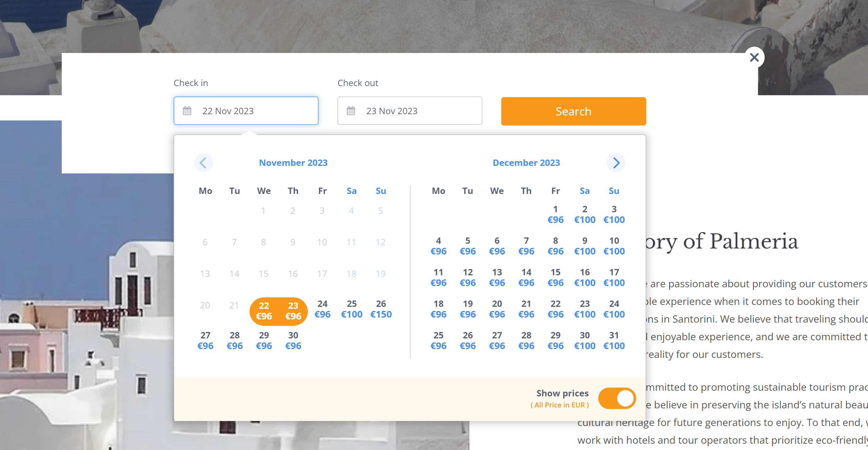The width and height of the screenshot is (868, 450).
Task: Close the booking popup with X icon
Action: (754, 57)
